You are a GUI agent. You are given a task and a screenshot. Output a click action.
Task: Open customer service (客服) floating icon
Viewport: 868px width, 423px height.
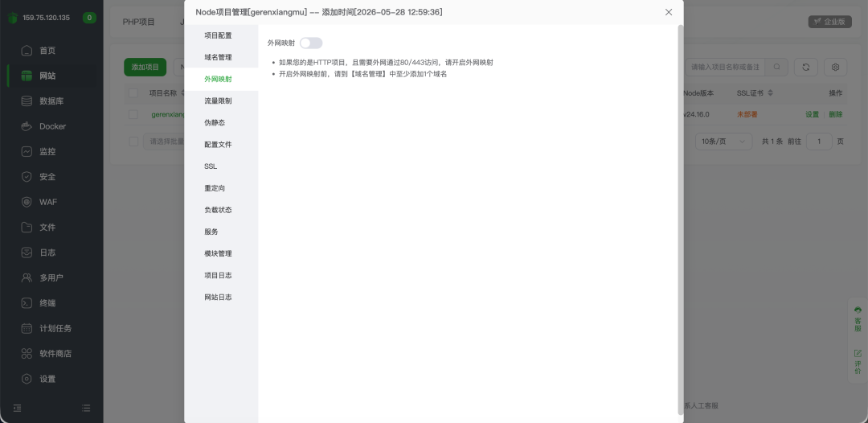pyautogui.click(x=858, y=319)
